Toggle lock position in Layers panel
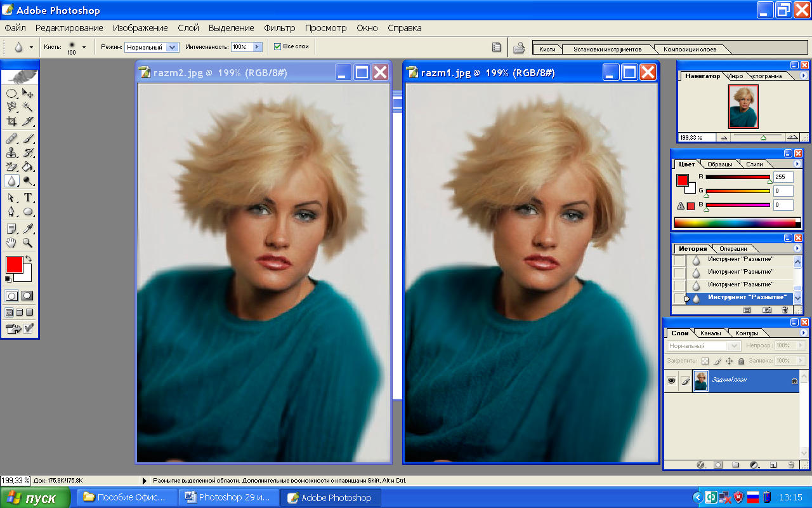 click(729, 361)
